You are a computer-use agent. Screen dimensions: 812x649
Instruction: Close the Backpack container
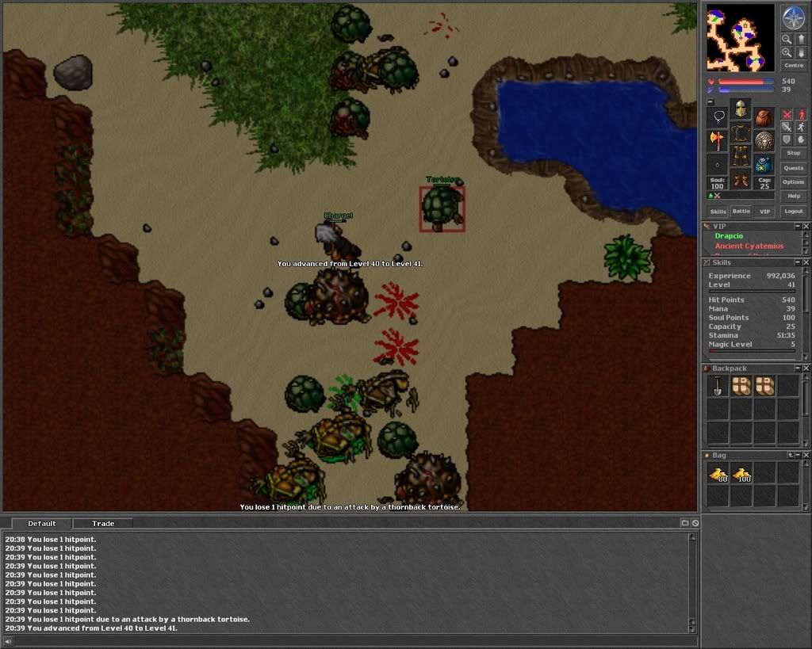tap(806, 368)
